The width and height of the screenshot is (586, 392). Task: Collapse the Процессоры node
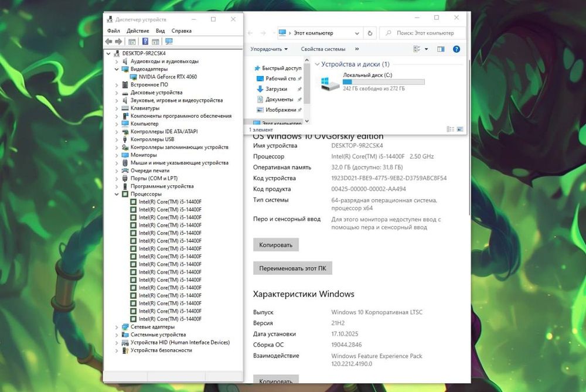pos(117,194)
